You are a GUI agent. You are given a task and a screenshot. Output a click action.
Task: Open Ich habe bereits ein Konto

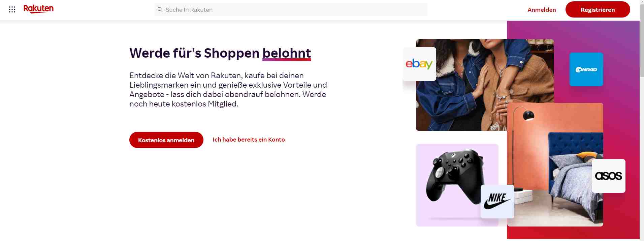[249, 140]
